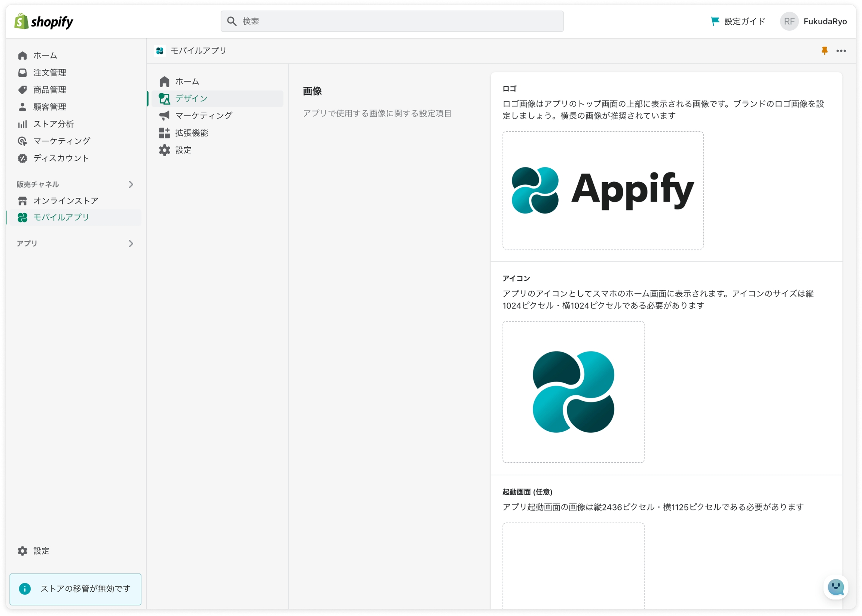Open 商品管理 in the main sidebar

pos(50,89)
